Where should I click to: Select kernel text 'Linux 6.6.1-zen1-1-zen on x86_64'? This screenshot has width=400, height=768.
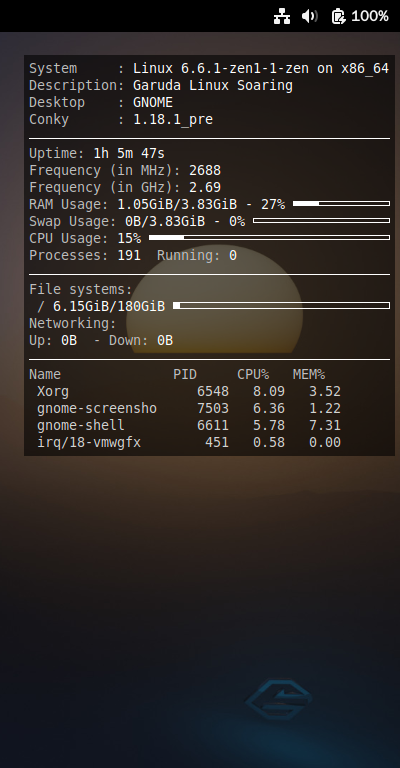point(260,69)
